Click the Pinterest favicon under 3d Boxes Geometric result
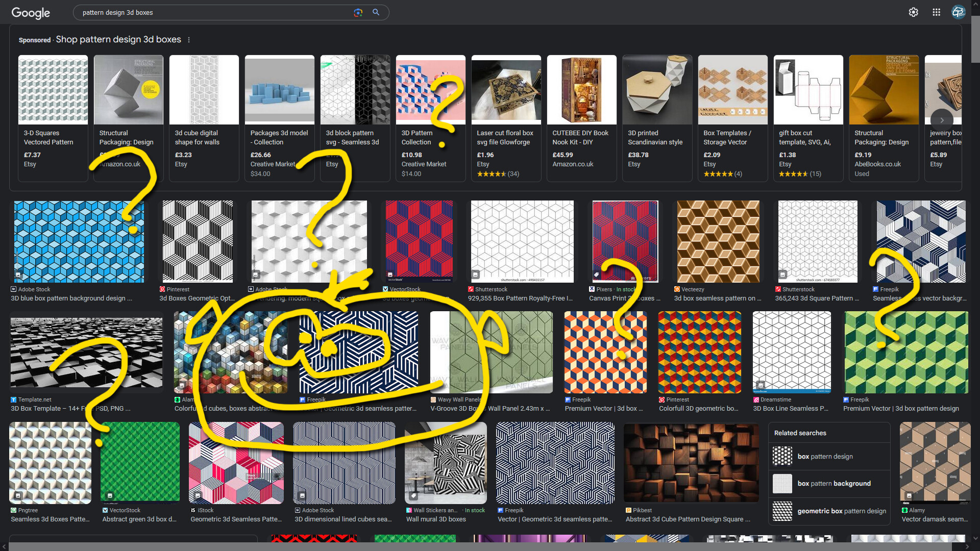This screenshot has width=980, height=551. pyautogui.click(x=162, y=289)
